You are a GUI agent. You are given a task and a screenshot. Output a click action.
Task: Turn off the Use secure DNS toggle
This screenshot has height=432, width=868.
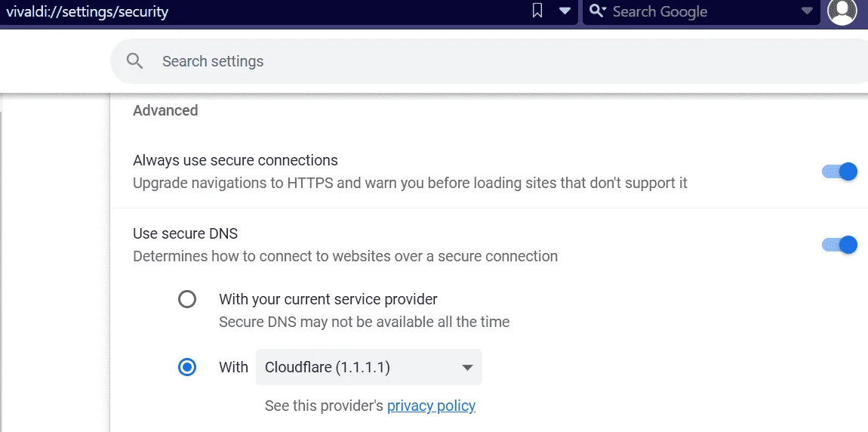(x=839, y=244)
